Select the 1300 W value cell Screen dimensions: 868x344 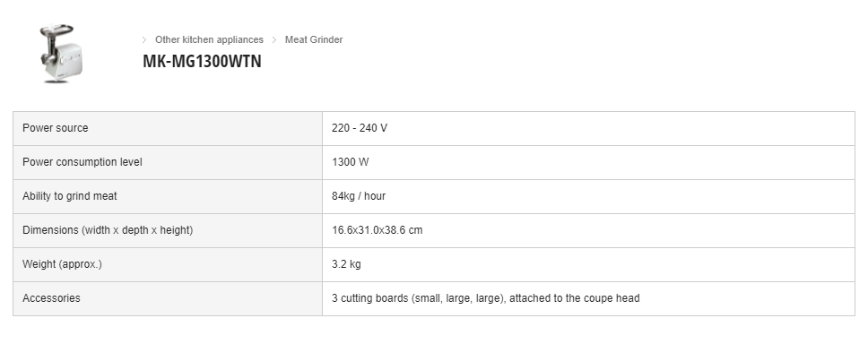(588, 163)
